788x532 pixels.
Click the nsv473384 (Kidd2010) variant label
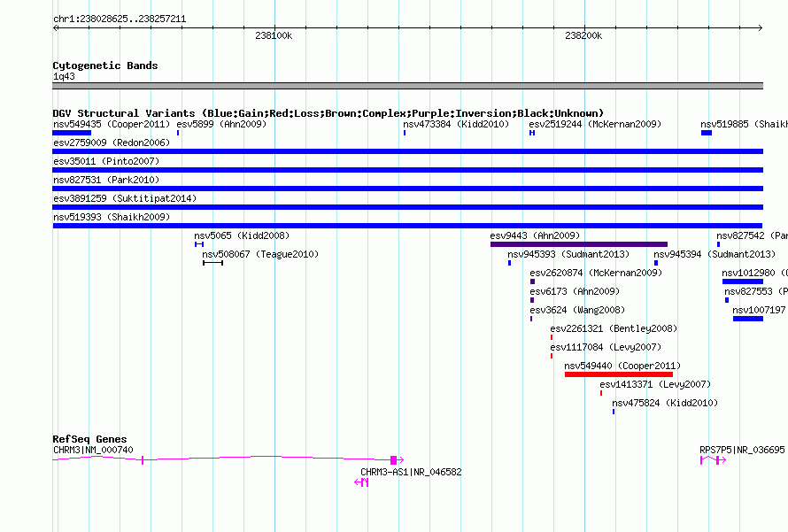[456, 124]
